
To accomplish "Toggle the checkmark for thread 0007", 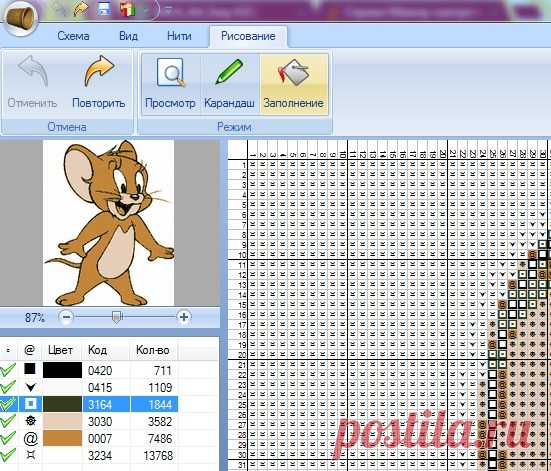I will (x=8, y=438).
